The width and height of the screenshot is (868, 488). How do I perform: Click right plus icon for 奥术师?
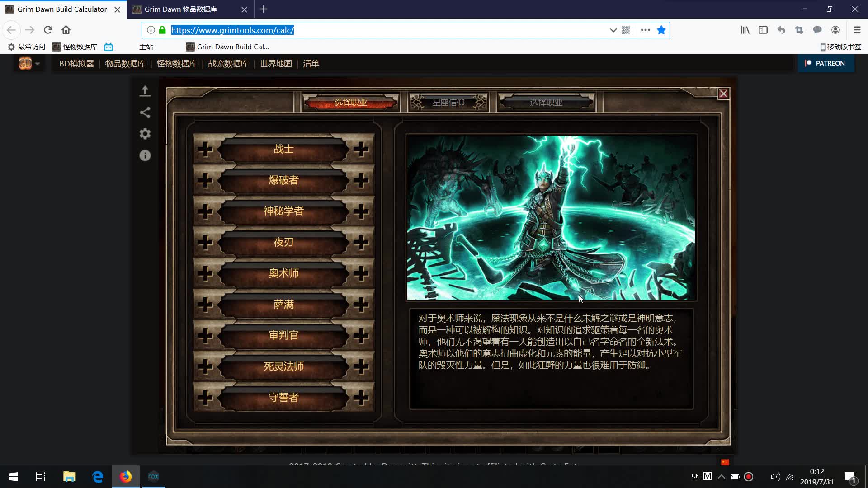pyautogui.click(x=361, y=273)
